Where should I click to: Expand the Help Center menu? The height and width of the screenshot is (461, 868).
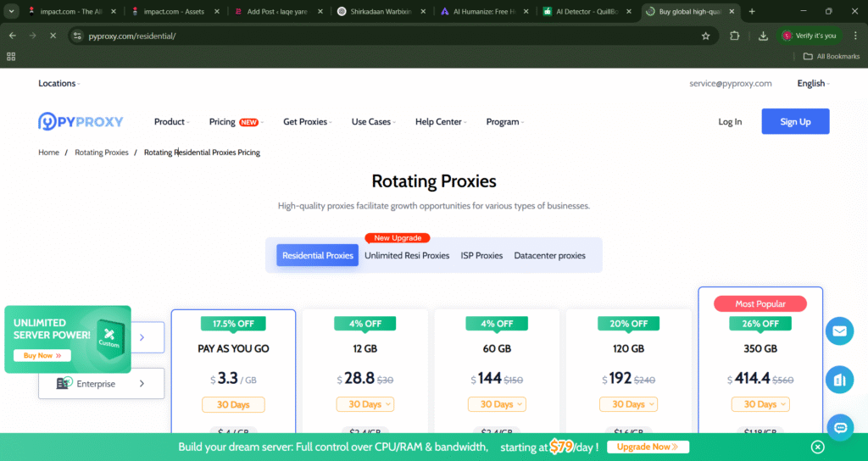pyautogui.click(x=441, y=122)
